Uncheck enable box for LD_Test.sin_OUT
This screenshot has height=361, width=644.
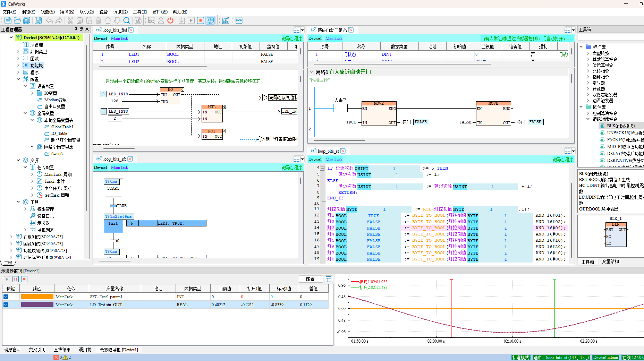pyautogui.click(x=6, y=305)
